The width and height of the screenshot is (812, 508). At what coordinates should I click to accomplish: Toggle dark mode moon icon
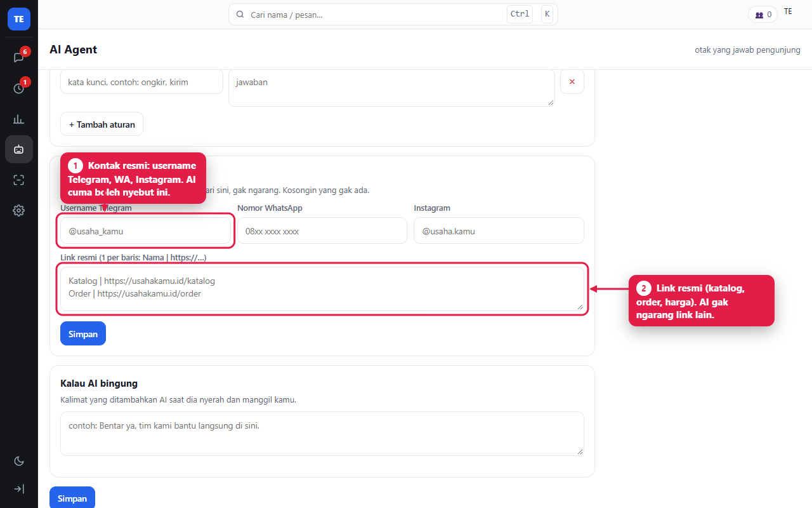(19, 461)
